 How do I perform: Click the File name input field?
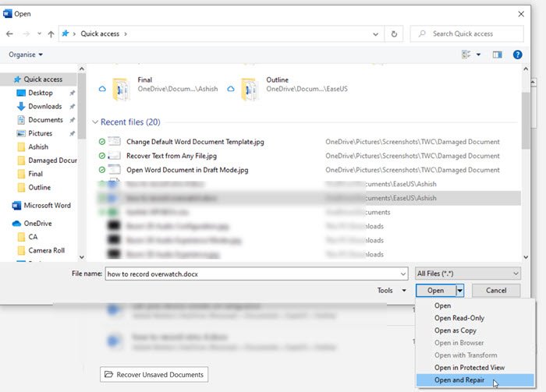[x=253, y=274]
